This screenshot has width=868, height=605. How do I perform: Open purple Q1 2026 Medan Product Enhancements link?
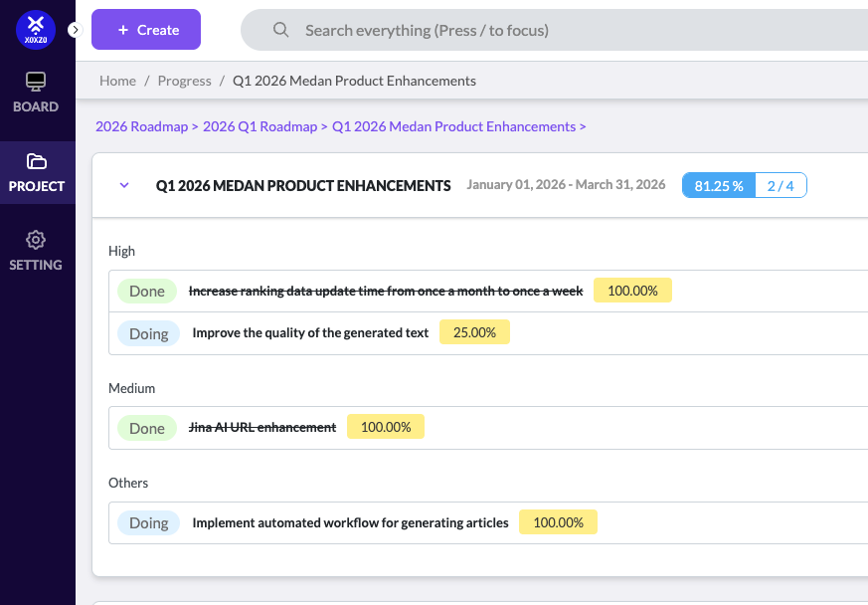tap(454, 127)
